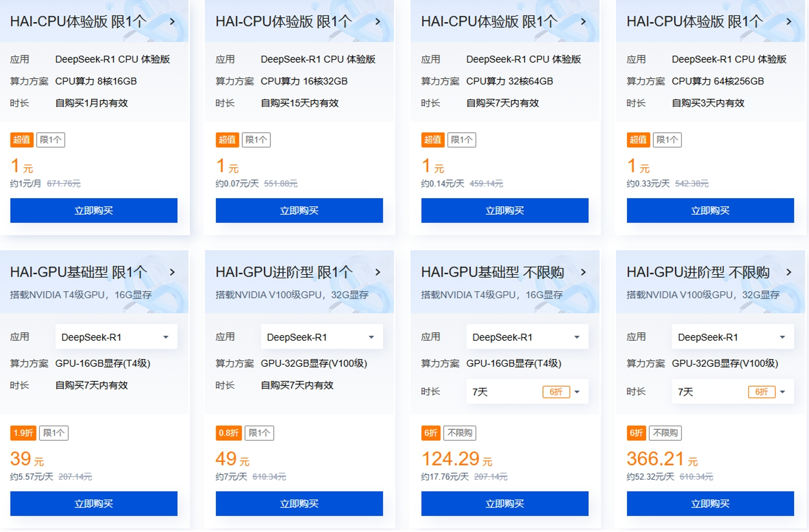Click price 366.21 元

pyautogui.click(x=662, y=459)
